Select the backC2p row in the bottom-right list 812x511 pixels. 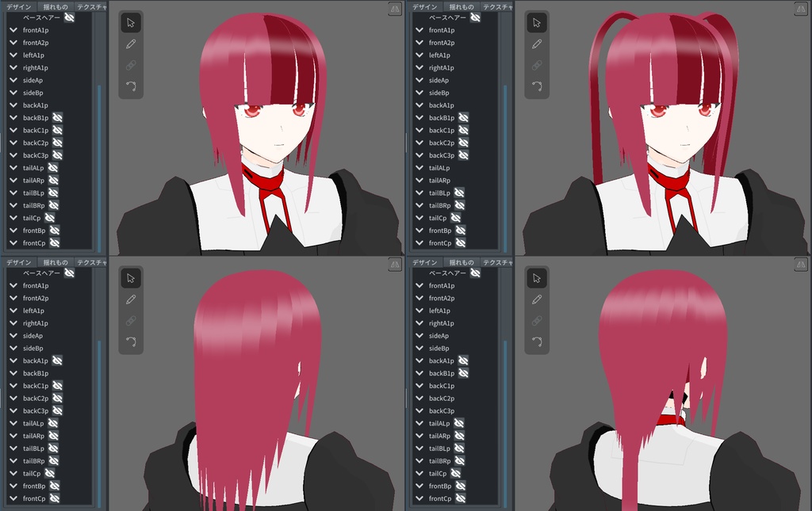[454, 399]
